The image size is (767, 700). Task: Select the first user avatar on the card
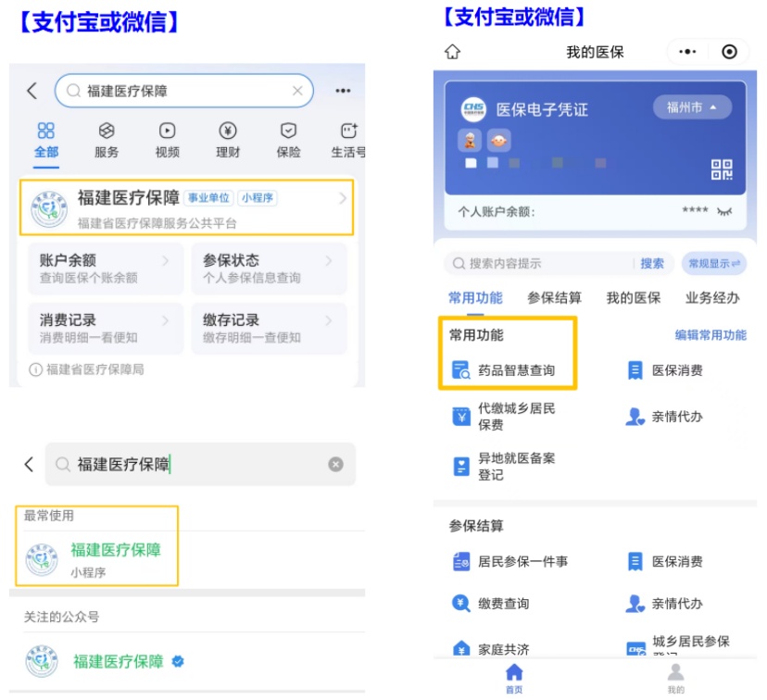click(470, 141)
